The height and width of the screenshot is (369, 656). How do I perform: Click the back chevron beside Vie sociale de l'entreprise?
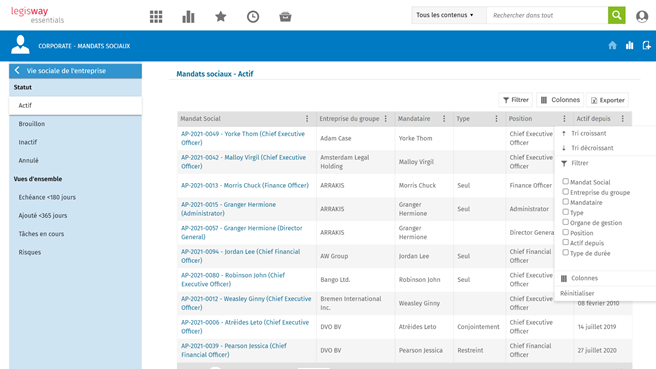17,70
